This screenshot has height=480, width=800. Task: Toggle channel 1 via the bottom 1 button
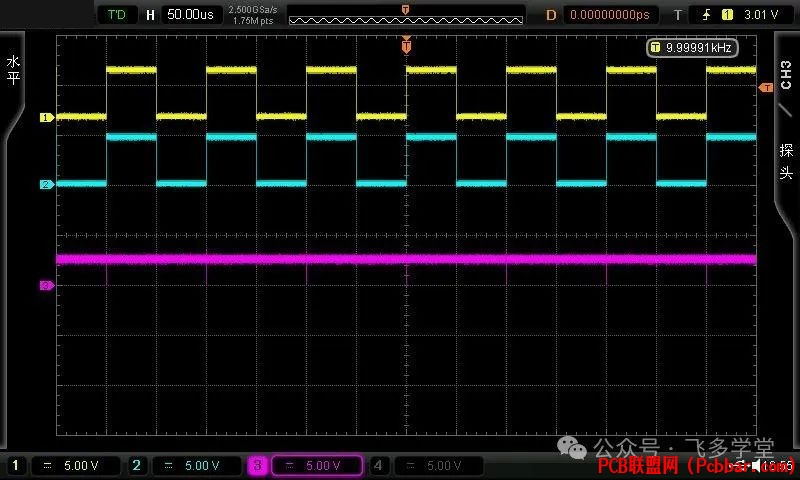15,465
